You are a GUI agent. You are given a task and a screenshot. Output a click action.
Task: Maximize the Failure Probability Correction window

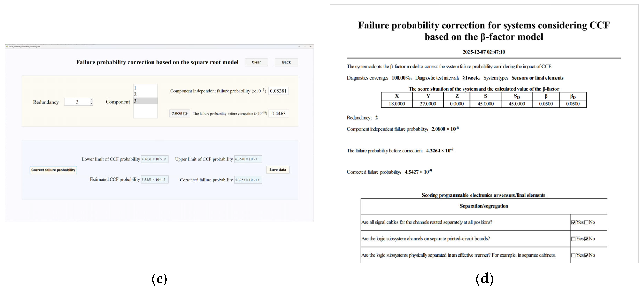(305, 47)
